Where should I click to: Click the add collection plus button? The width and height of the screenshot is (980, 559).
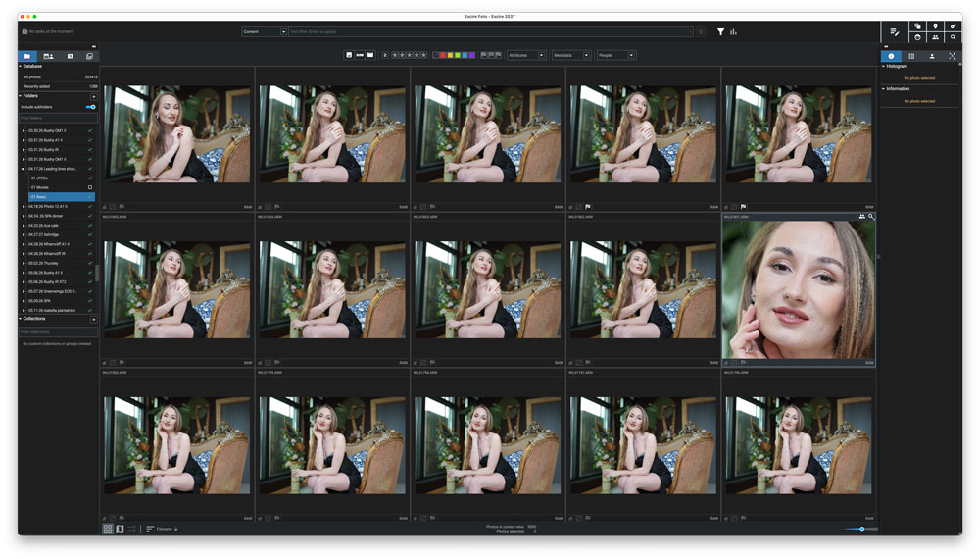coord(94,320)
